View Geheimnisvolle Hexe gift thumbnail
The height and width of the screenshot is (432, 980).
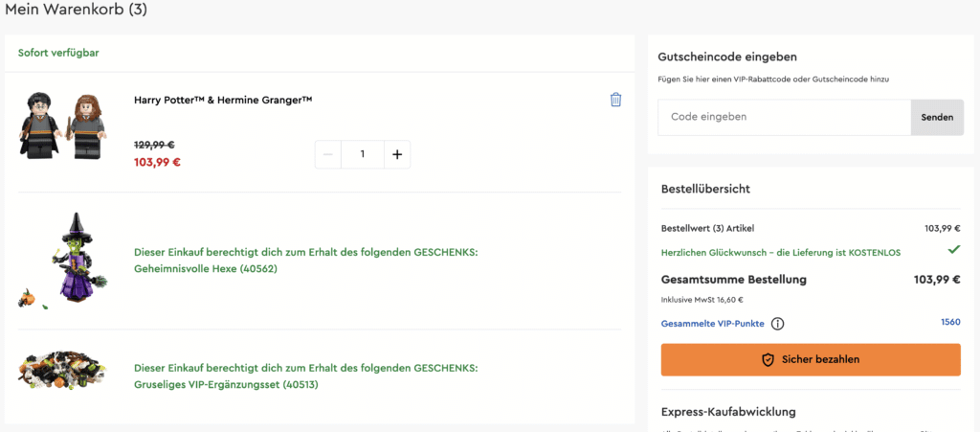tap(63, 261)
